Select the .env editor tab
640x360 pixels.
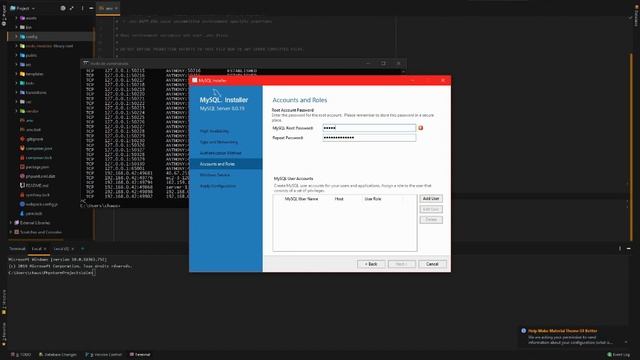click(x=109, y=8)
